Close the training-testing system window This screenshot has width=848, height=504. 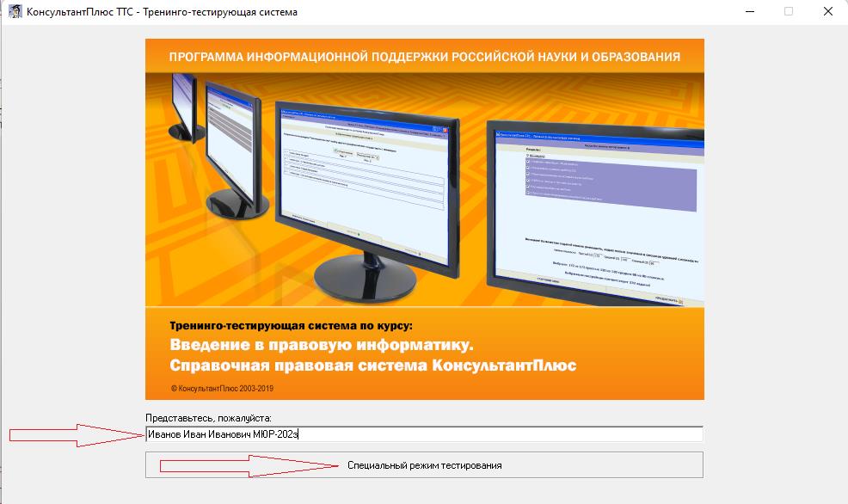828,11
